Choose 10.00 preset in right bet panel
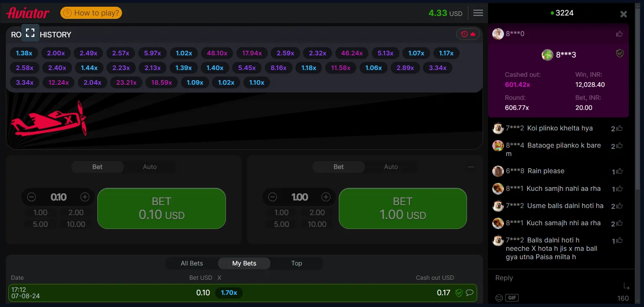644x307 pixels. [x=317, y=224]
